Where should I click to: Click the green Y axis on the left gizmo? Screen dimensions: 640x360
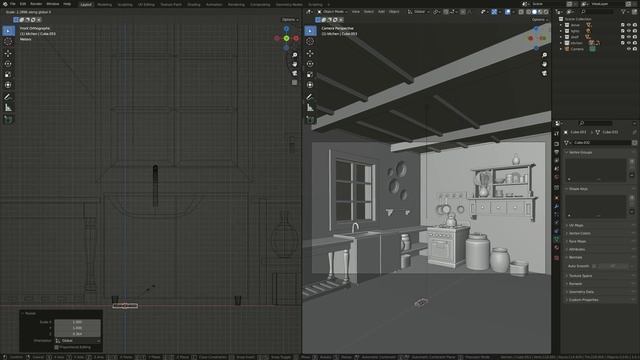tap(287, 38)
